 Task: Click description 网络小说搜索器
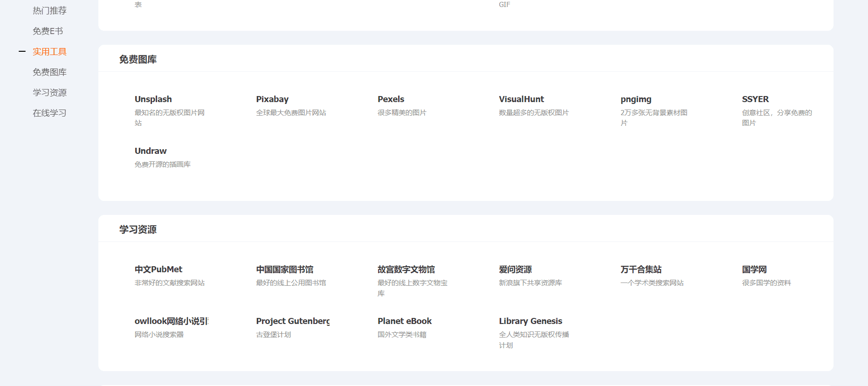(x=159, y=335)
